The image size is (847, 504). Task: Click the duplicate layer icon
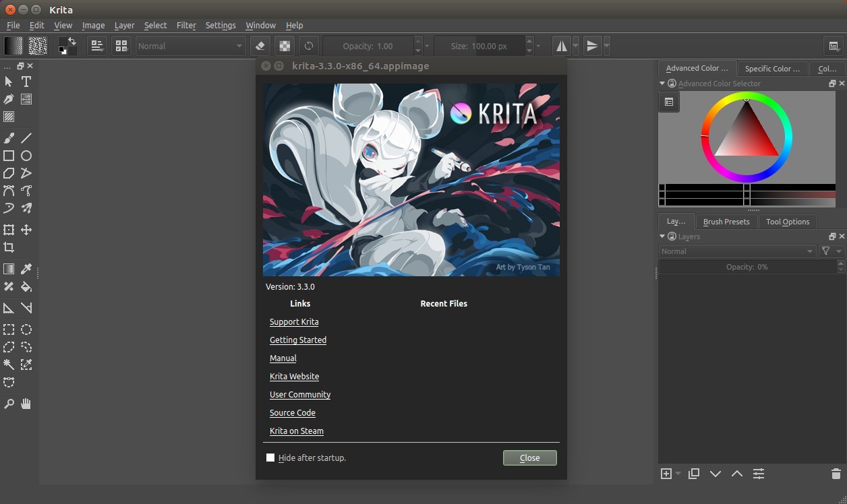pyautogui.click(x=693, y=474)
